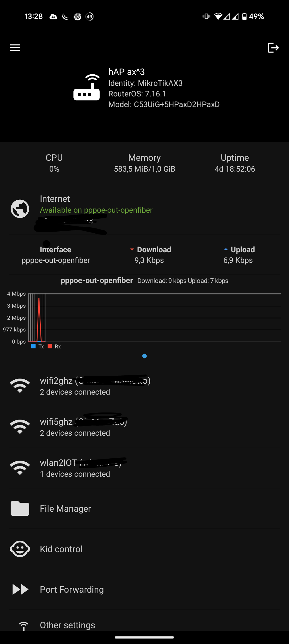Tap the Available on pppoe-out-openfiber link
Screen dimensions: 289x644
click(x=96, y=210)
